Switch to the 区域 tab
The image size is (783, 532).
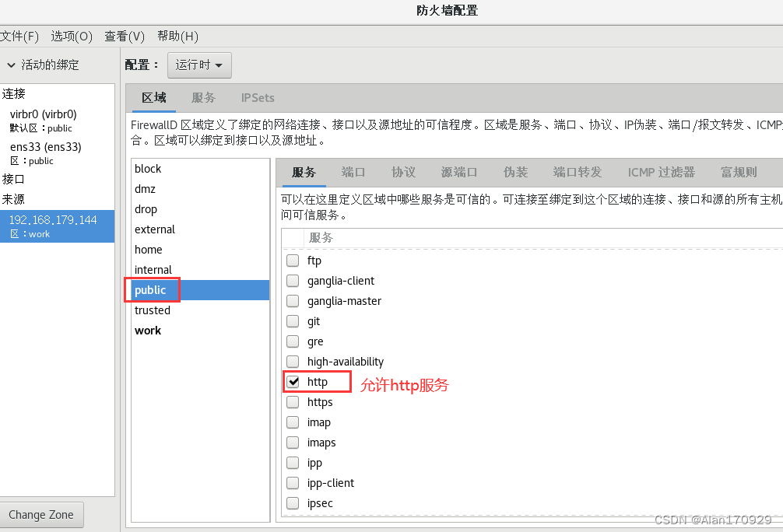click(154, 98)
